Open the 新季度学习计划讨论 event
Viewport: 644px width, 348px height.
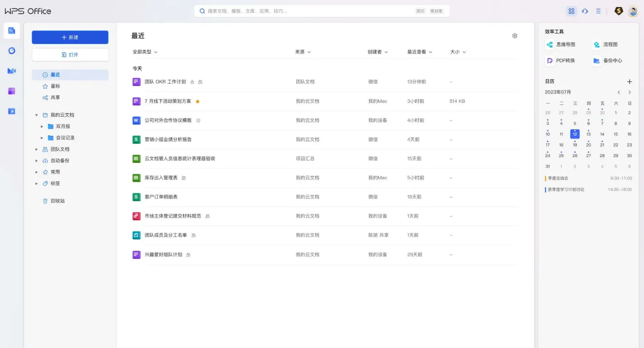(x=588, y=190)
